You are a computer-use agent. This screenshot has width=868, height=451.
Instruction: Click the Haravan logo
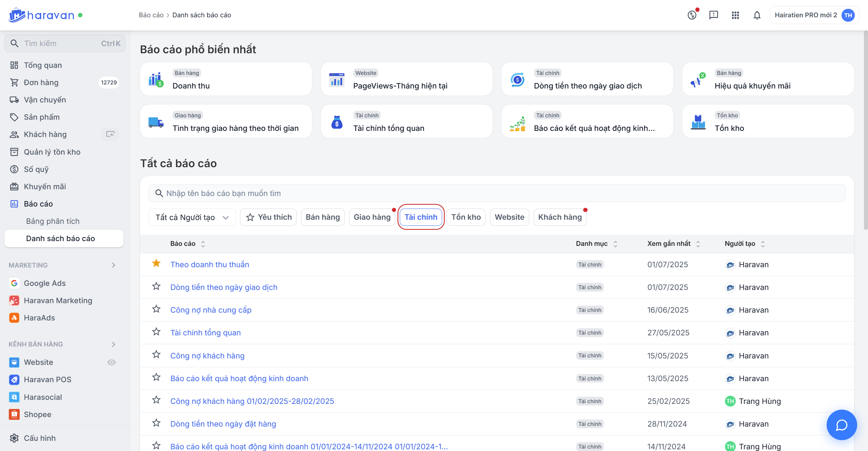(x=41, y=15)
